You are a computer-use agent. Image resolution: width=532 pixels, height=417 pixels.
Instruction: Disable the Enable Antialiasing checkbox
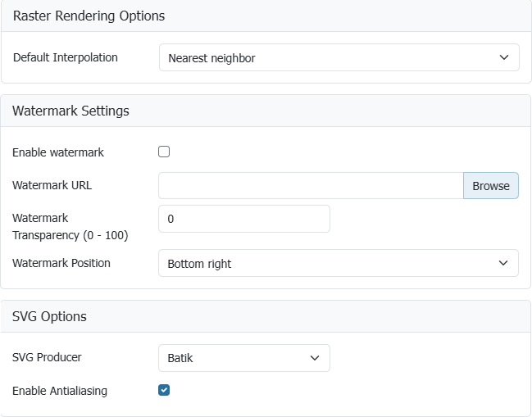[164, 390]
